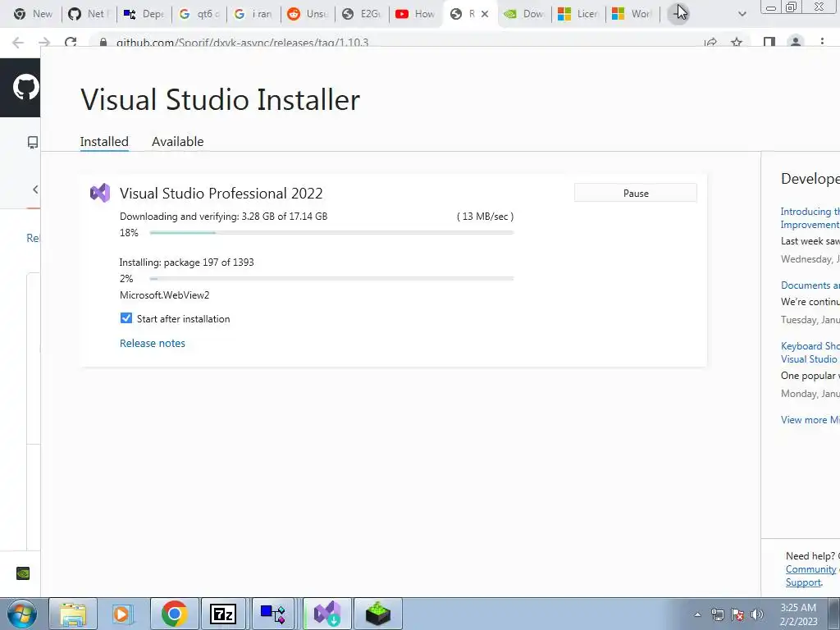Open the Keyboard Shortcuts Visual Studio article link

pos(810,353)
